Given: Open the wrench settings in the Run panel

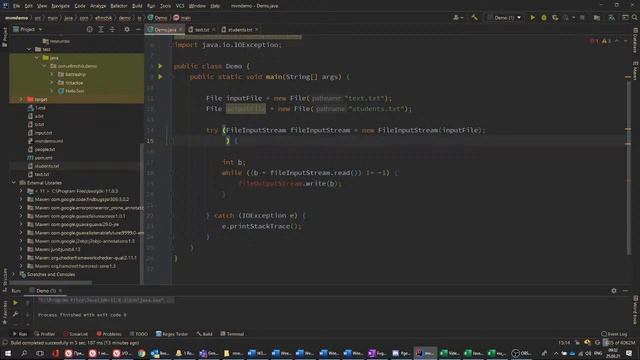Looking at the screenshot, I should tap(15, 314).
